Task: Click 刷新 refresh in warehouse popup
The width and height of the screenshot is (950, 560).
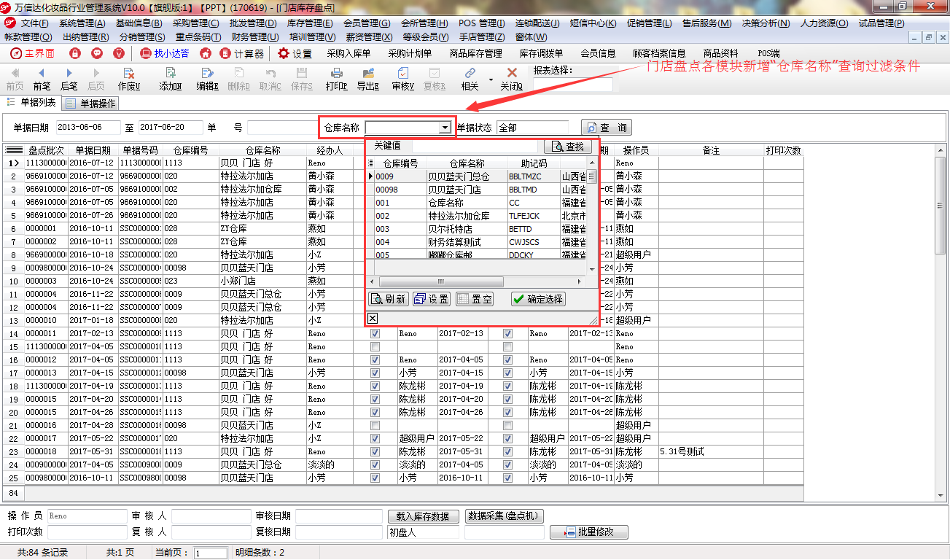Action: (389, 299)
